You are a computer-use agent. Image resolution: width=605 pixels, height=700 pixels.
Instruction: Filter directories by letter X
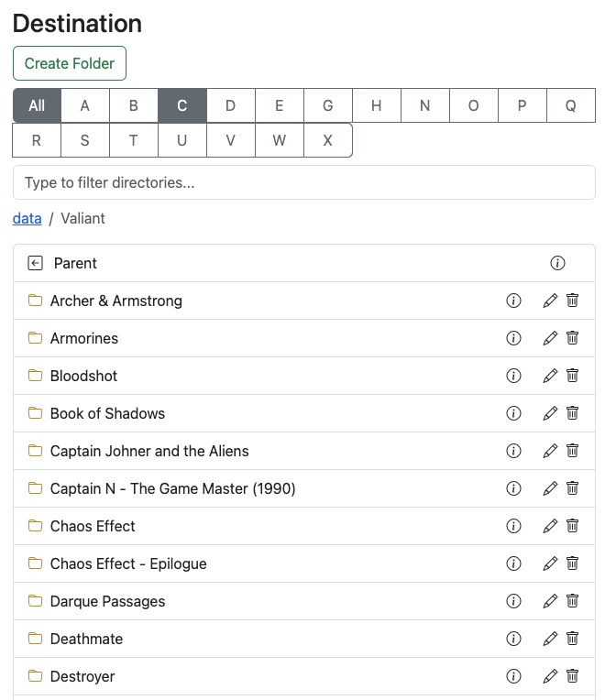point(328,140)
